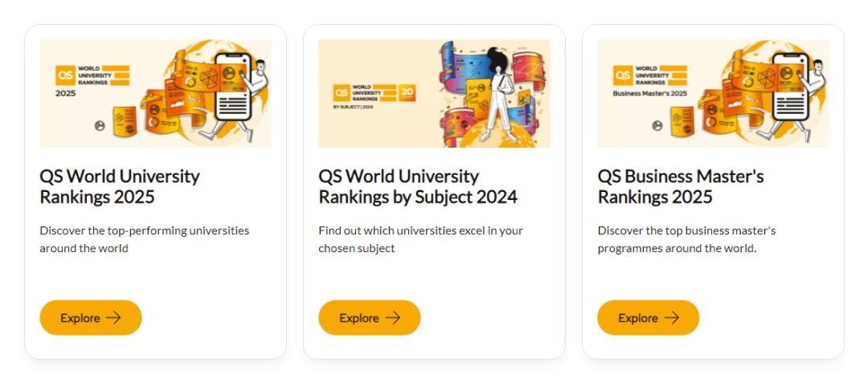Click the smartphone illustration in first banner
Image resolution: width=868 pixels, height=375 pixels.
tap(232, 88)
